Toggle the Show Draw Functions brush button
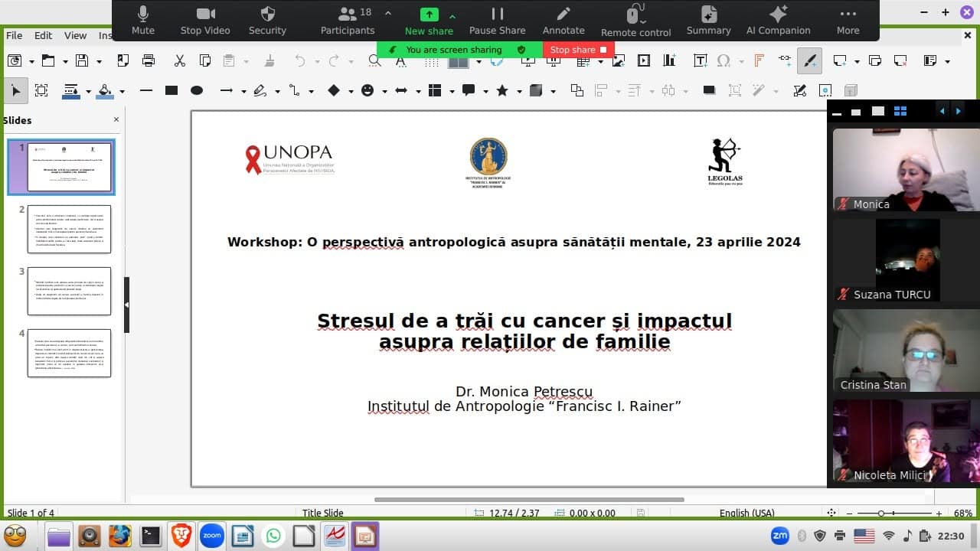 tap(810, 60)
